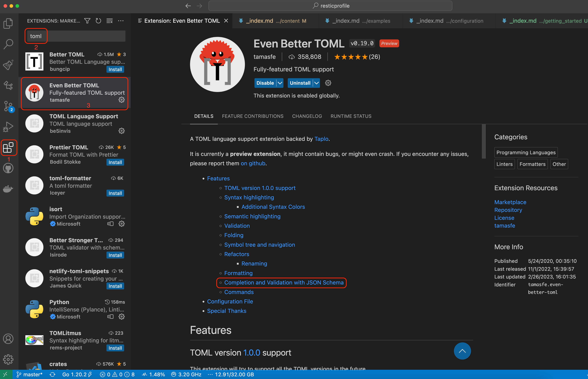Image resolution: width=588 pixels, height=379 pixels.
Task: Expand the Uninstall button dropdown arrow
Action: [316, 83]
